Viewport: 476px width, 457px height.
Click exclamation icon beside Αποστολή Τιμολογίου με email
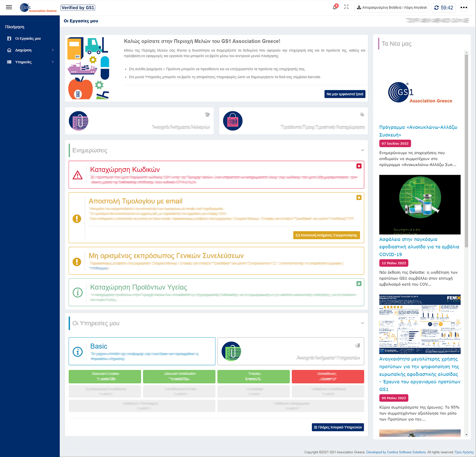[x=77, y=219]
